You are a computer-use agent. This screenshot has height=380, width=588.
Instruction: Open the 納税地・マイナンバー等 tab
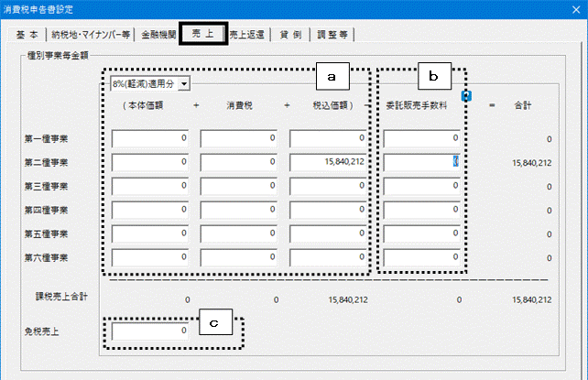coord(91,35)
